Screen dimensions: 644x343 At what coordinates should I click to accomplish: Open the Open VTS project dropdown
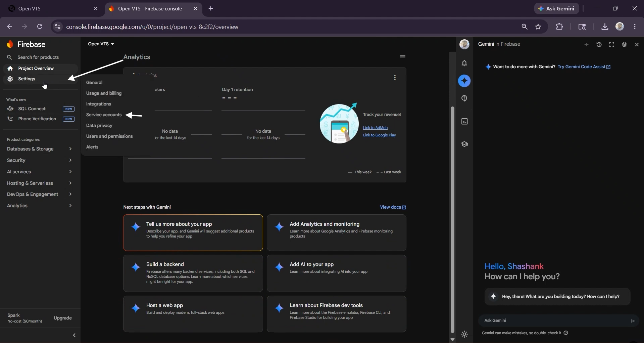pos(101,44)
